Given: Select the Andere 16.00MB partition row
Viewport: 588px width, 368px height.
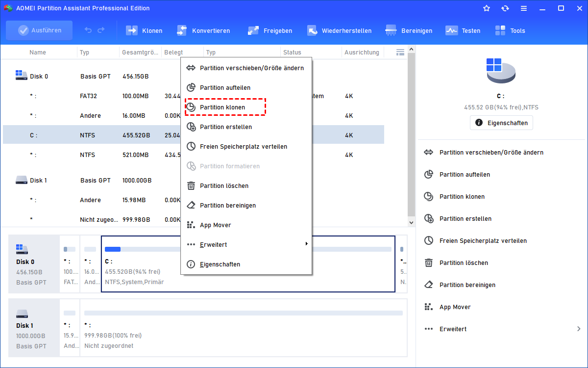Looking at the screenshot, I should click(194, 116).
